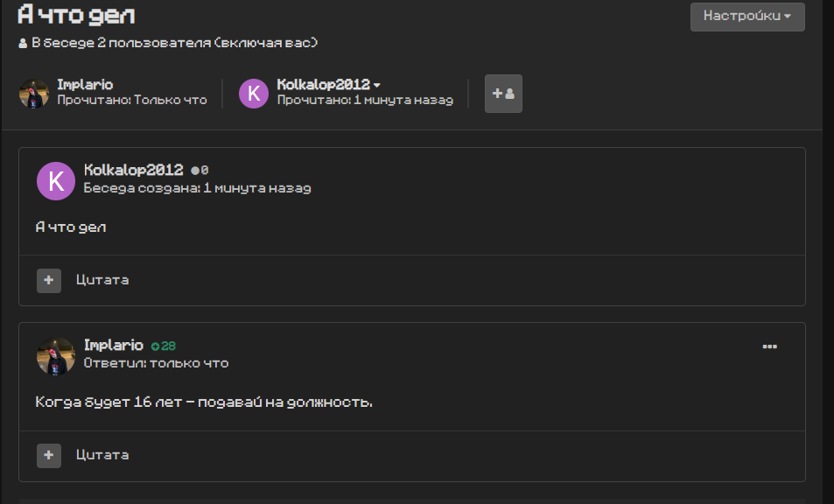Click the Цитата label under the first message
The width and height of the screenshot is (834, 504).
[x=102, y=280]
